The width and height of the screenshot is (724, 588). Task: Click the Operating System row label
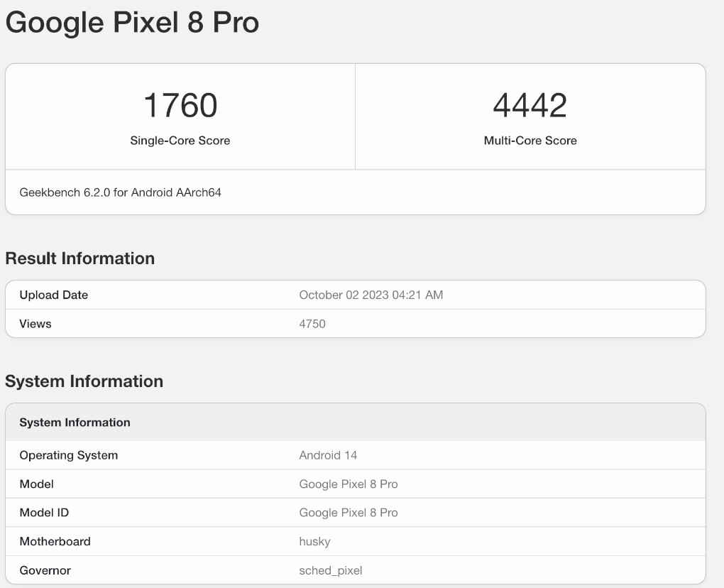point(69,455)
